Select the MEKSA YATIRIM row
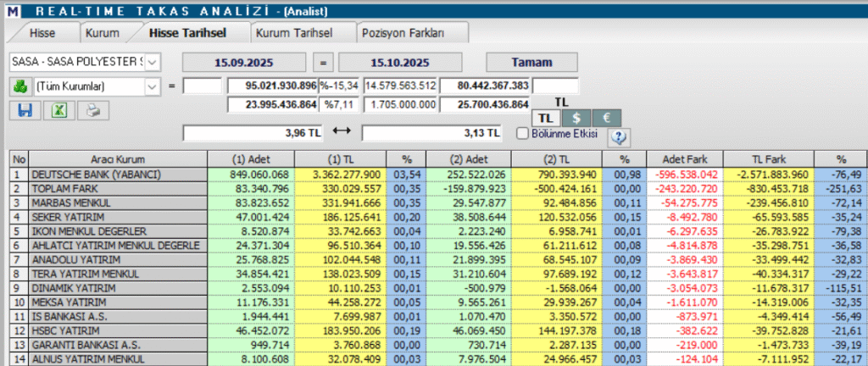868x366 pixels. pyautogui.click(x=438, y=302)
